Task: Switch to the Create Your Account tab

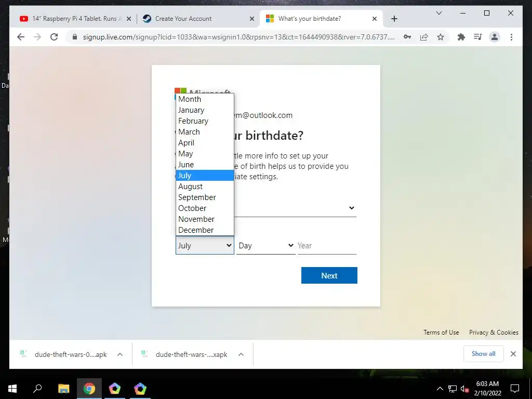Action: point(198,19)
